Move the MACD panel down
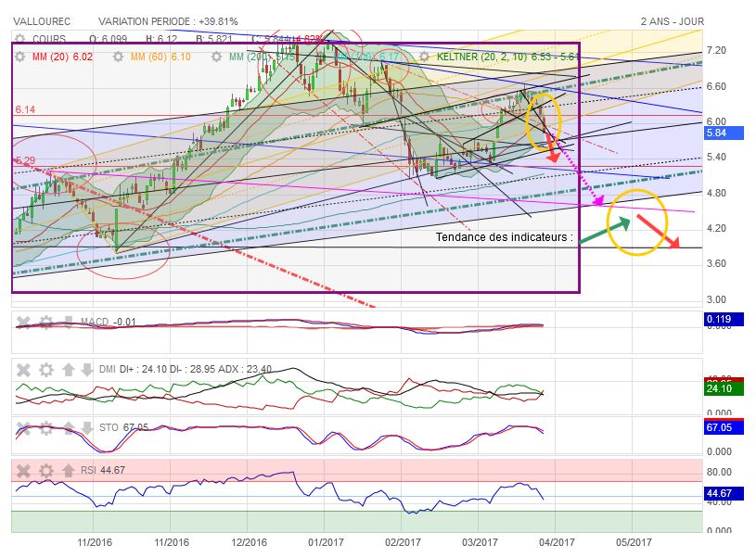Image resolution: width=756 pixels, height=558 pixels. [x=68, y=322]
